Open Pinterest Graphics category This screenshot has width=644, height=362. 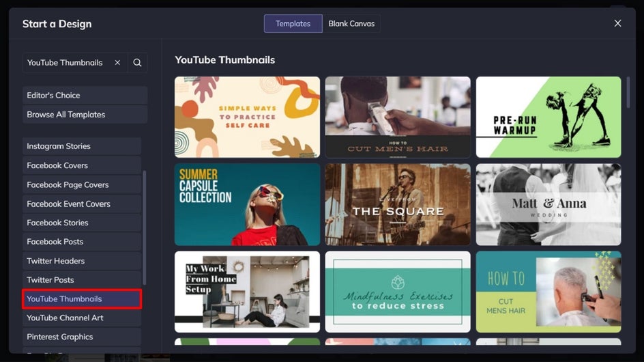[x=81, y=337]
